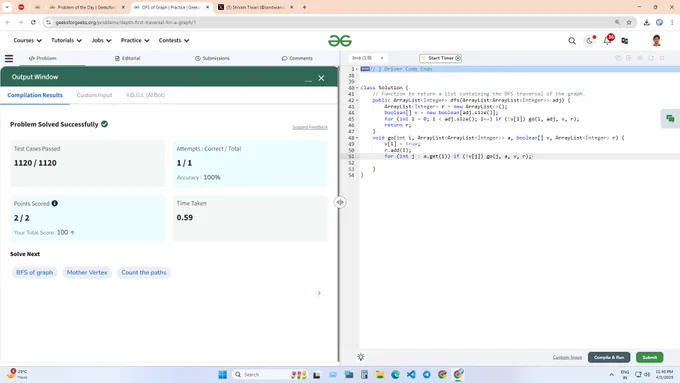Open the Jobs dropdown

pos(101,40)
